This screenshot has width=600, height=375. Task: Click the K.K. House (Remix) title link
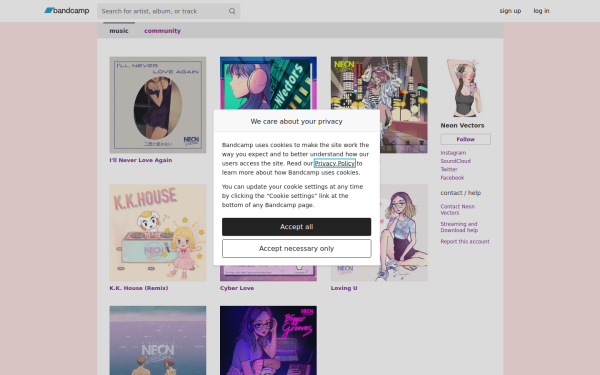point(139,288)
